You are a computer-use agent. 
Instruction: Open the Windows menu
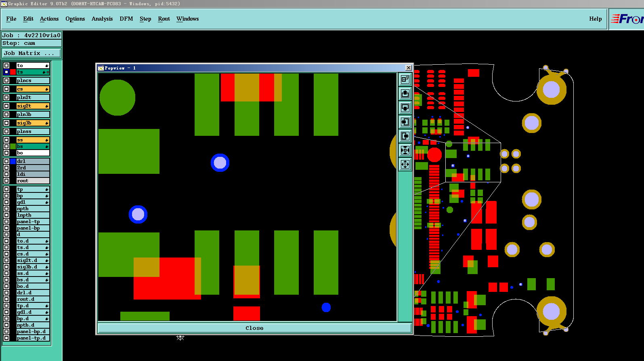point(188,19)
